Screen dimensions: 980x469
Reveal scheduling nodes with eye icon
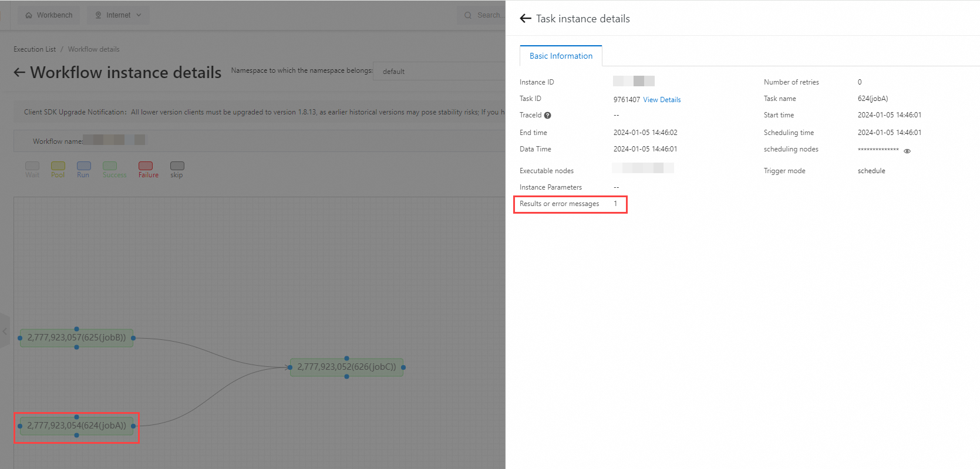click(x=907, y=151)
